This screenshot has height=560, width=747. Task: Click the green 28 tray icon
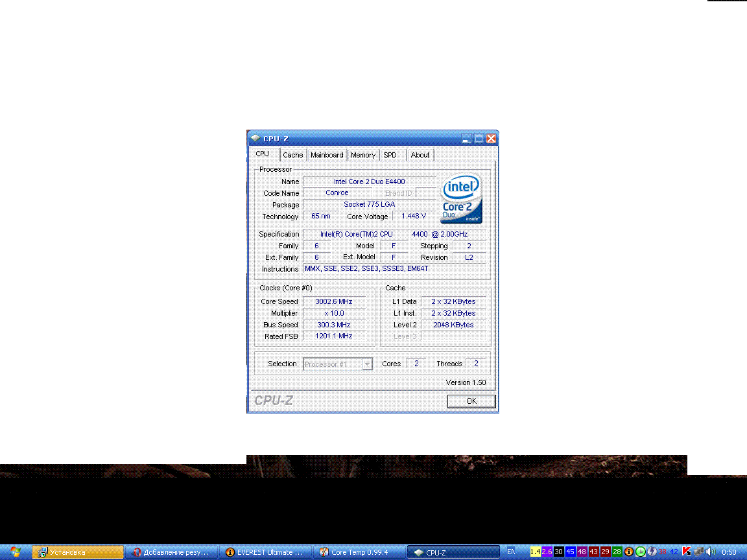point(617,552)
